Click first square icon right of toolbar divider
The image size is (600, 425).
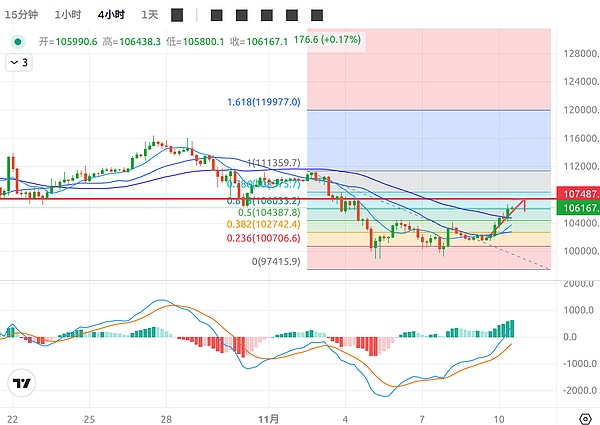tap(217, 15)
